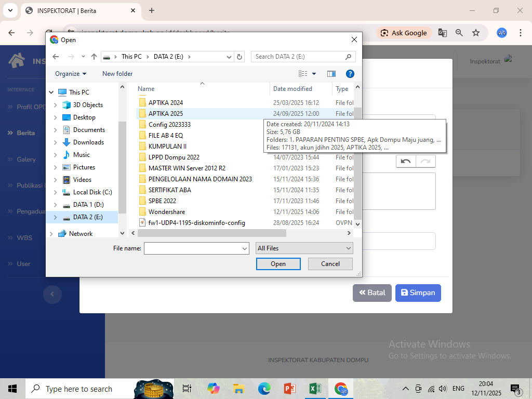The width and height of the screenshot is (532, 399).
Task: Open the file dialog Help icon
Action: click(350, 74)
